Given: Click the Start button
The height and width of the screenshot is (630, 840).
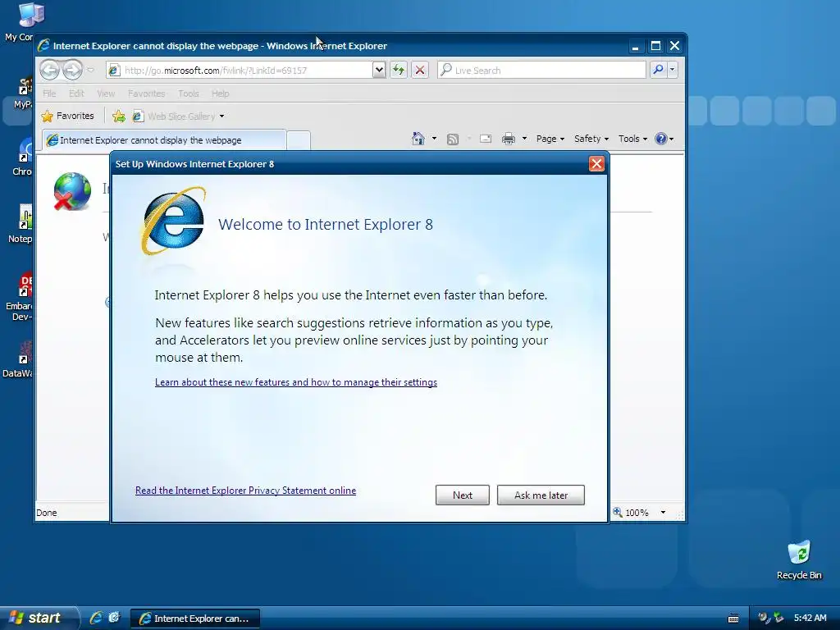Looking at the screenshot, I should coord(39,618).
